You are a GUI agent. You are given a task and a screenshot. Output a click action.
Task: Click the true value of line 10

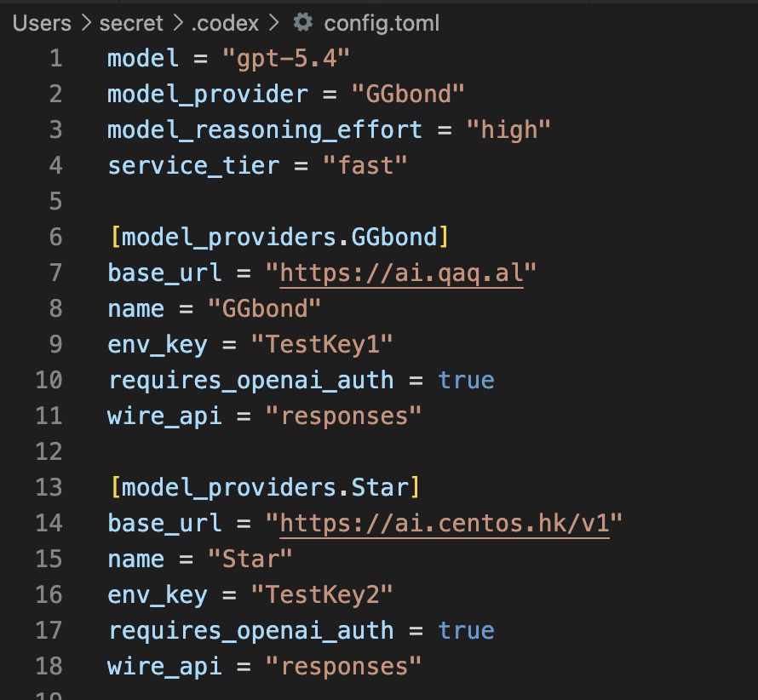466,381
